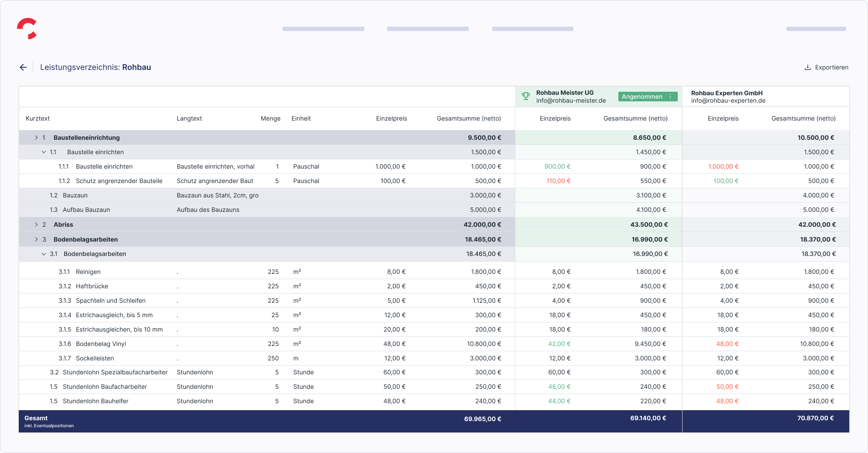Click Langtext 'Baustelle einrichten, vorhal'
This screenshot has width=868, height=453.
pos(216,166)
